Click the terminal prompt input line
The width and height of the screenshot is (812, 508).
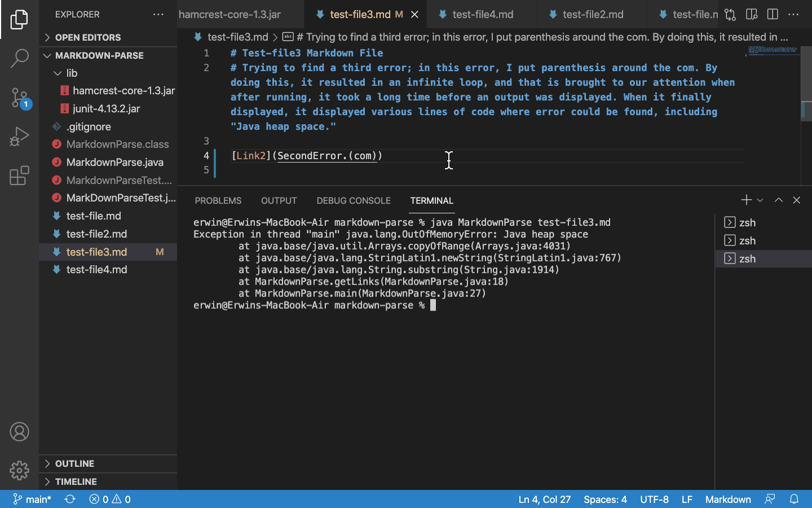point(315,305)
